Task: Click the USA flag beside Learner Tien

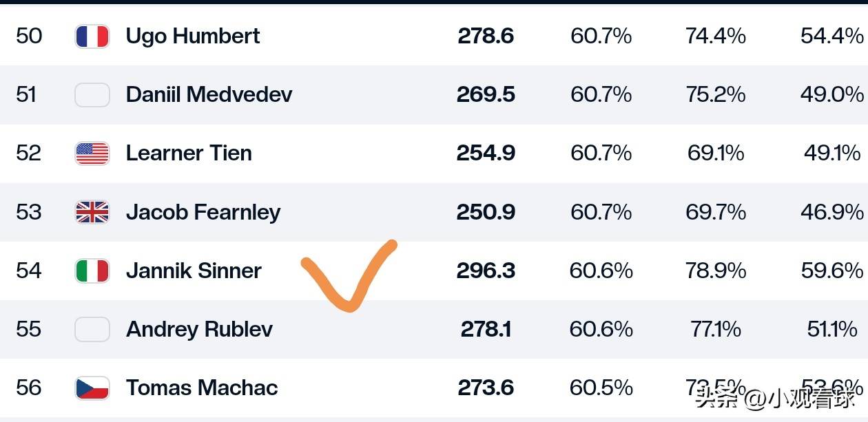Action: [x=92, y=153]
